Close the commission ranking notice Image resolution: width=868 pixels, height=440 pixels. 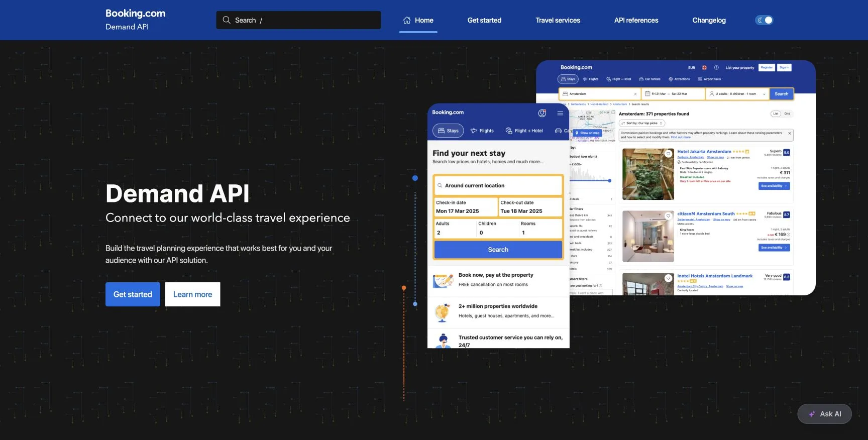[x=789, y=133]
